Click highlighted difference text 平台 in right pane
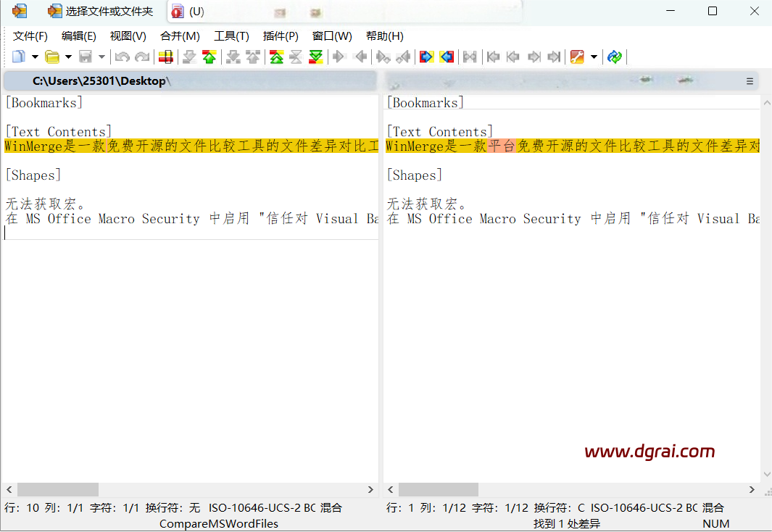The height and width of the screenshot is (532, 772). (x=502, y=146)
